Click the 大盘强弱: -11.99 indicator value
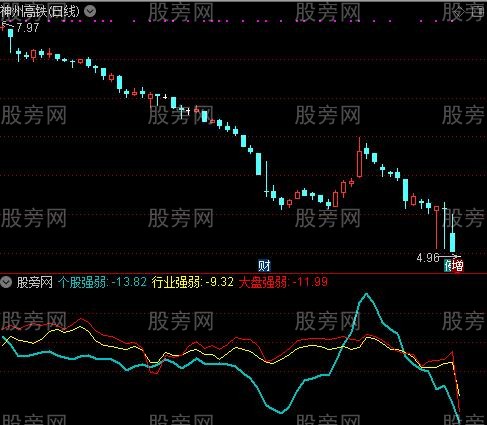The width and height of the screenshot is (487, 425). [283, 282]
